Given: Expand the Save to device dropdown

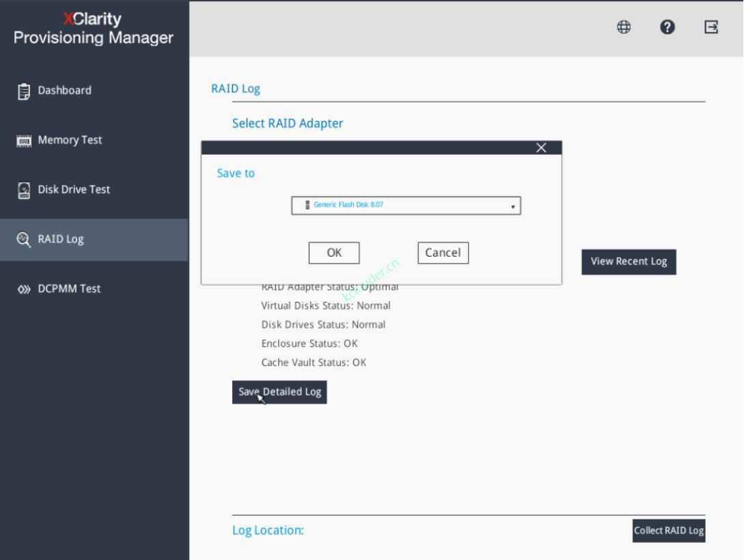Looking at the screenshot, I should [x=407, y=206].
